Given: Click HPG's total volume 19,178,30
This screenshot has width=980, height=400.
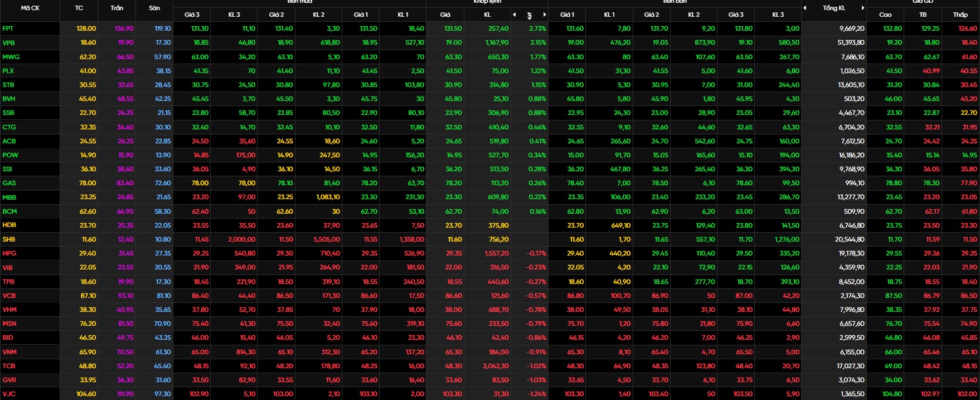Looking at the screenshot, I should 851,253.
